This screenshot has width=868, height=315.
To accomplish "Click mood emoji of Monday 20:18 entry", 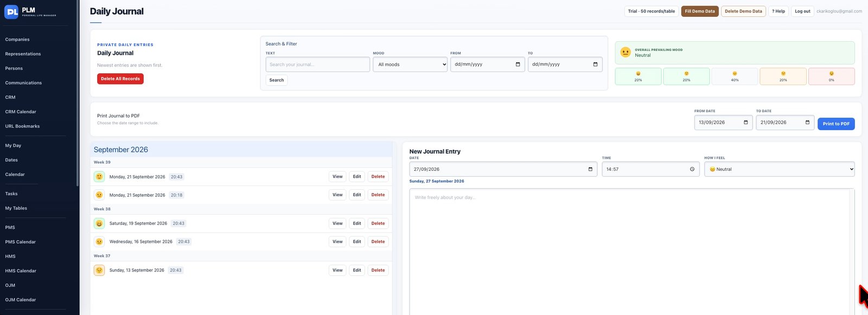I will click(x=99, y=195).
